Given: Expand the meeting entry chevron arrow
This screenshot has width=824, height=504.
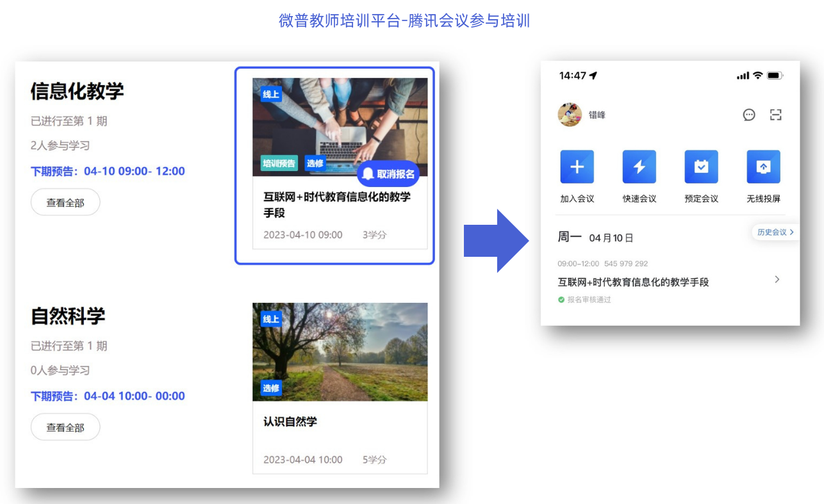Looking at the screenshot, I should [777, 279].
